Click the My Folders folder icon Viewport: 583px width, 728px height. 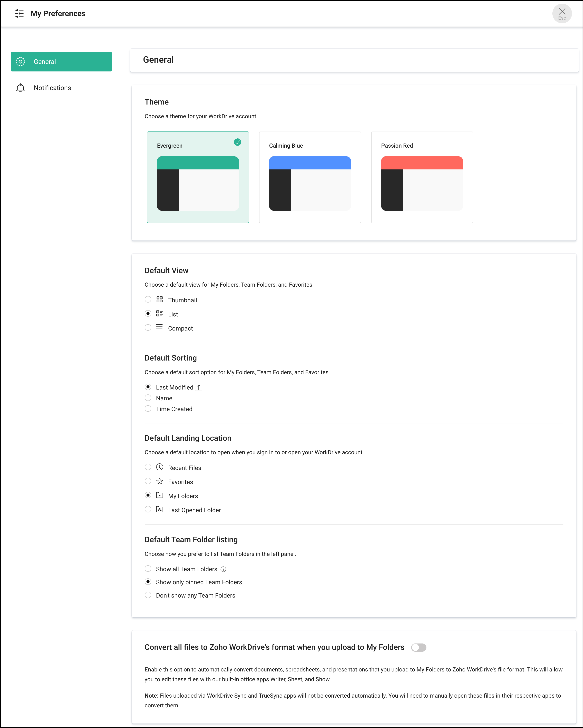coord(160,495)
